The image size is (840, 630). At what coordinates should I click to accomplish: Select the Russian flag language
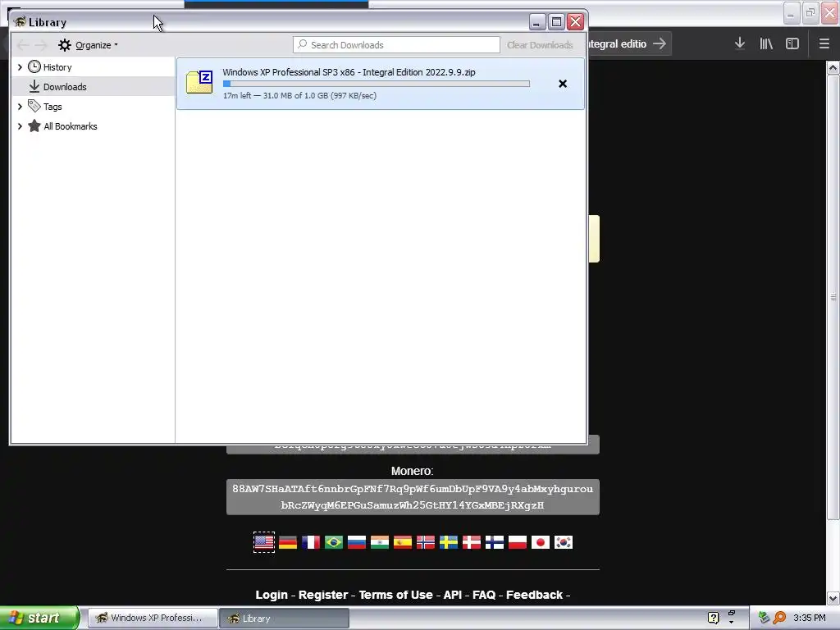pos(357,542)
